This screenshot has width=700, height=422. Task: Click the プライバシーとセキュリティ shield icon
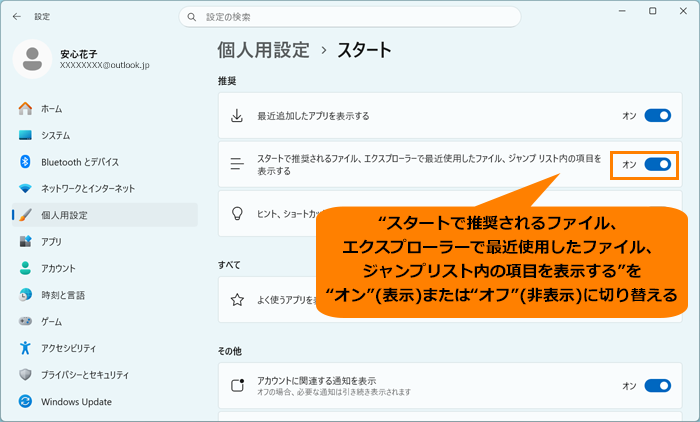[x=25, y=374]
